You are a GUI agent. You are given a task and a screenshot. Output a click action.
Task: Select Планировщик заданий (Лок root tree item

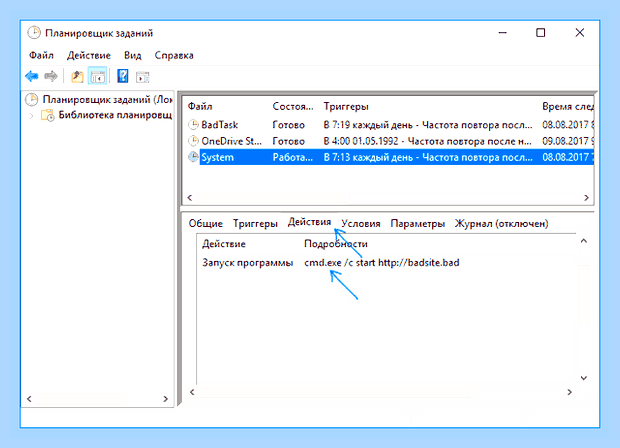coord(107,99)
